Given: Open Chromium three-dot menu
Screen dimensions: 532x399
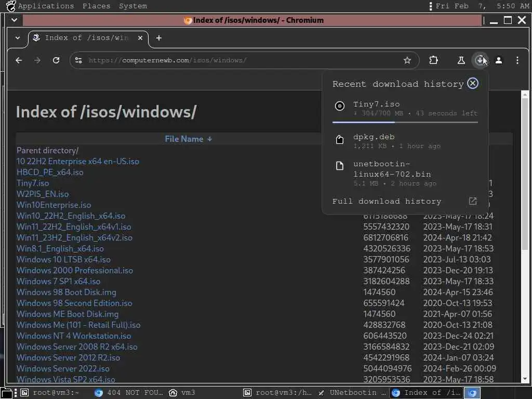Looking at the screenshot, I should 517,60.
